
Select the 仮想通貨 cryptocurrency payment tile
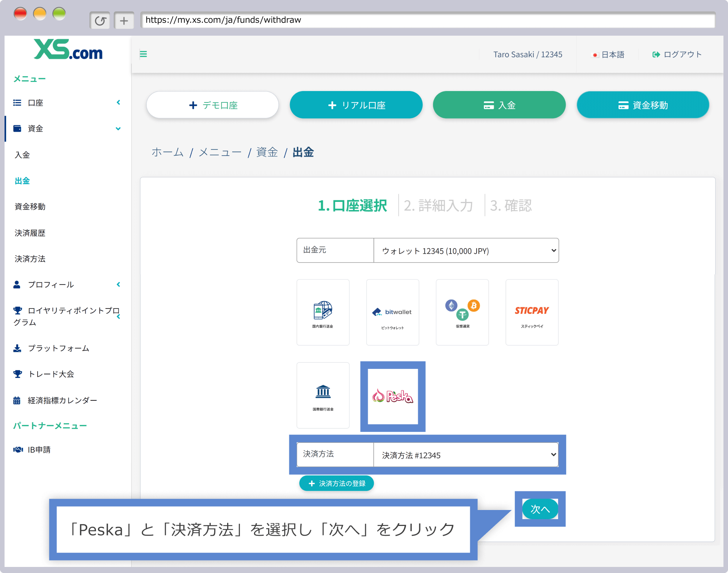click(463, 312)
